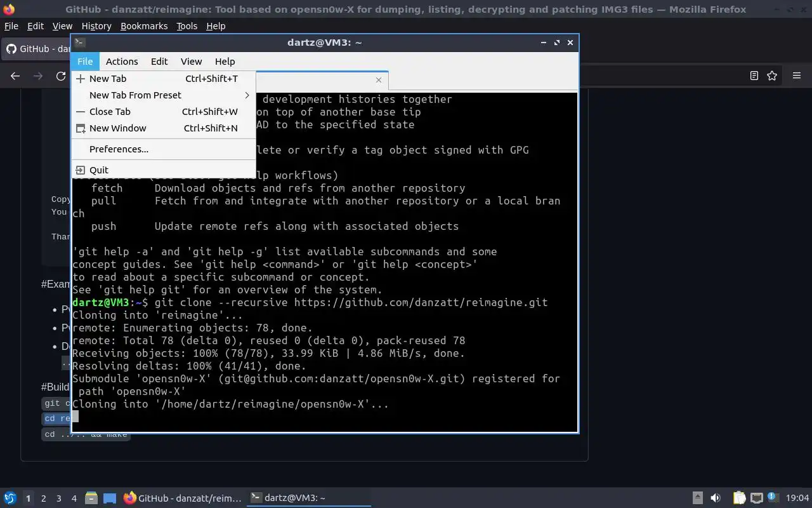Select workspace 1 in pager
The image size is (812, 508).
[28, 498]
